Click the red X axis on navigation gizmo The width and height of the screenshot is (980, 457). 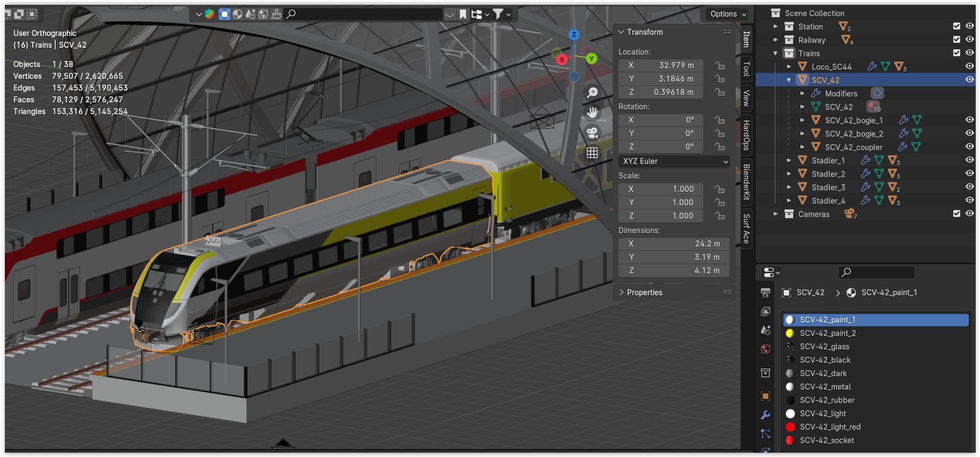pos(561,59)
